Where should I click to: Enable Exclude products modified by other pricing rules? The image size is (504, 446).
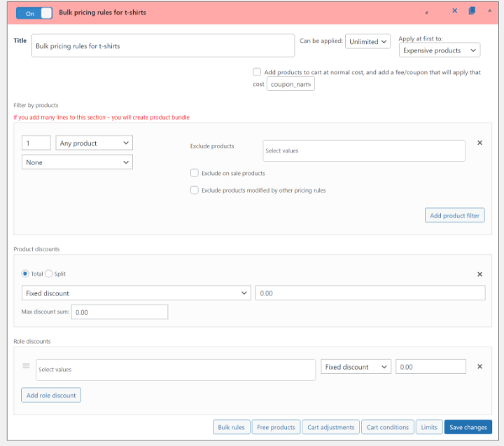[195, 190]
